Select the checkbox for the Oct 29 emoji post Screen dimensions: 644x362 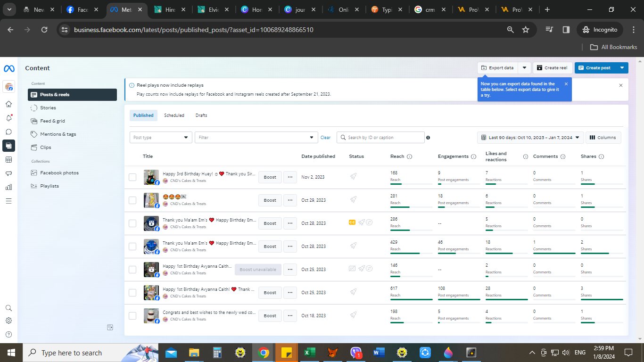point(132,200)
